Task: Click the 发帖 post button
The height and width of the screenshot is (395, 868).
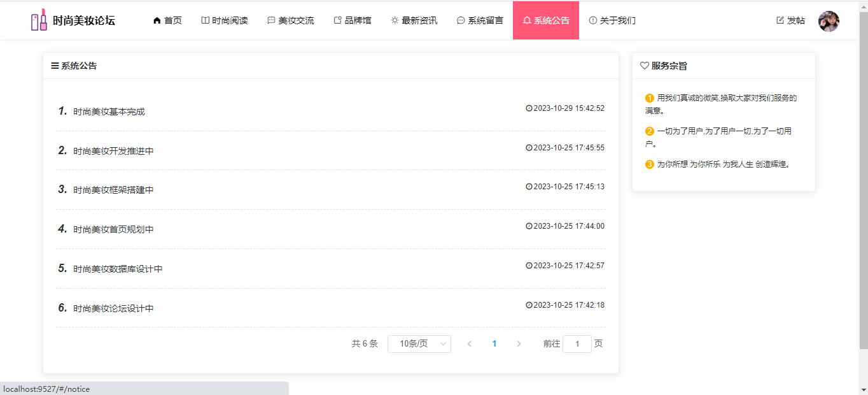Action: click(791, 20)
